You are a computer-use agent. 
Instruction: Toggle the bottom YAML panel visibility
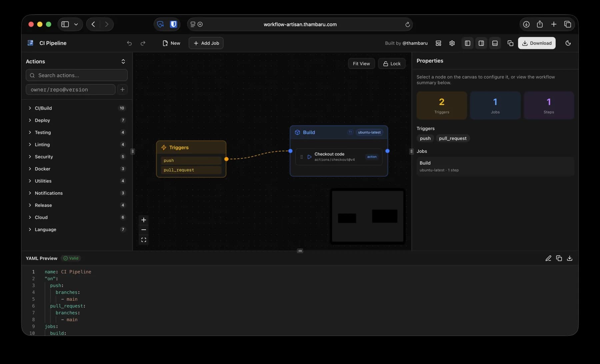coord(495,43)
